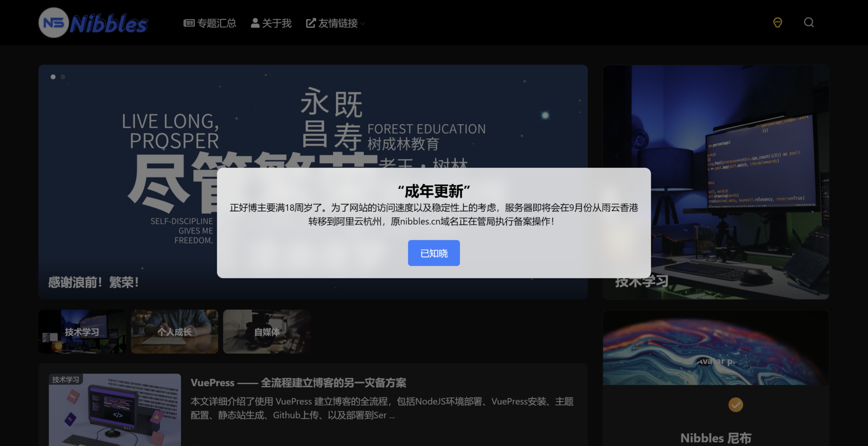Click the orange verified checkmark badge
The image size is (868, 446).
[735, 405]
